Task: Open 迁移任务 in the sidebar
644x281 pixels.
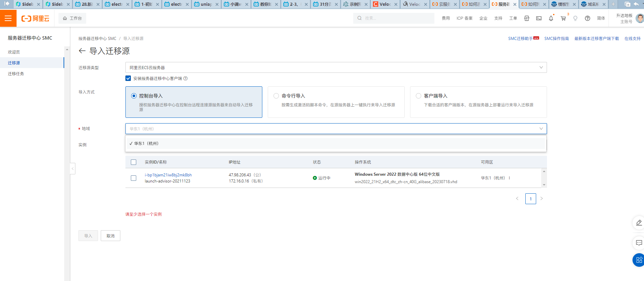Action: (x=16, y=74)
